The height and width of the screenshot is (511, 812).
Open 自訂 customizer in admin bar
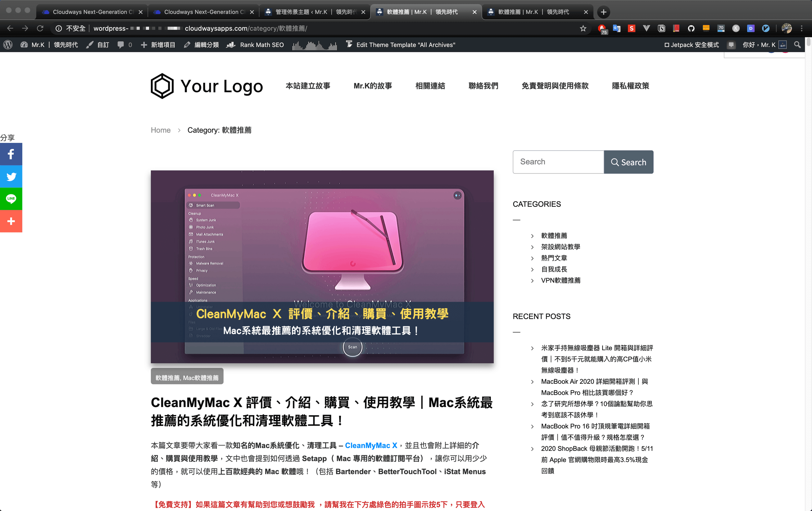coord(98,45)
